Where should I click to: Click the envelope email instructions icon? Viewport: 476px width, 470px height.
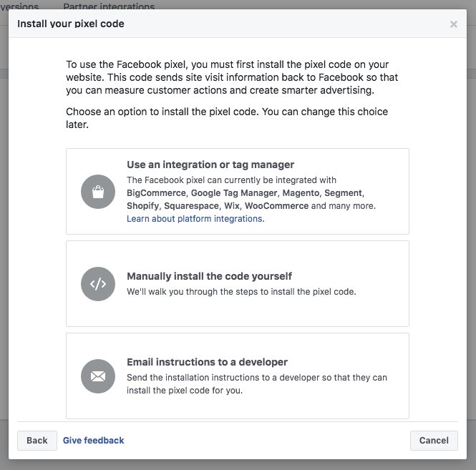coord(98,376)
